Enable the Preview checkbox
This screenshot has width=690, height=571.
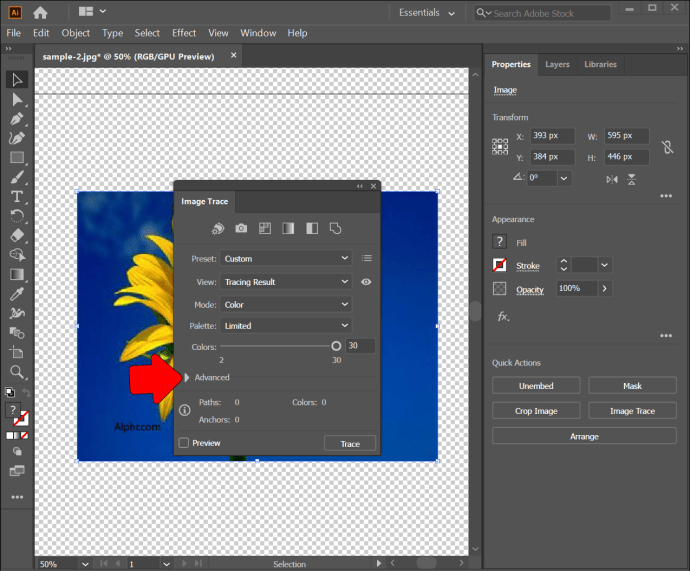tap(184, 443)
